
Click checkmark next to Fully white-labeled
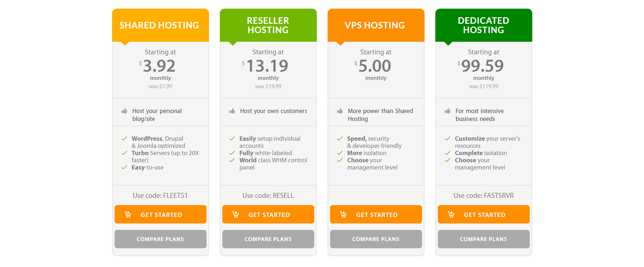click(232, 153)
